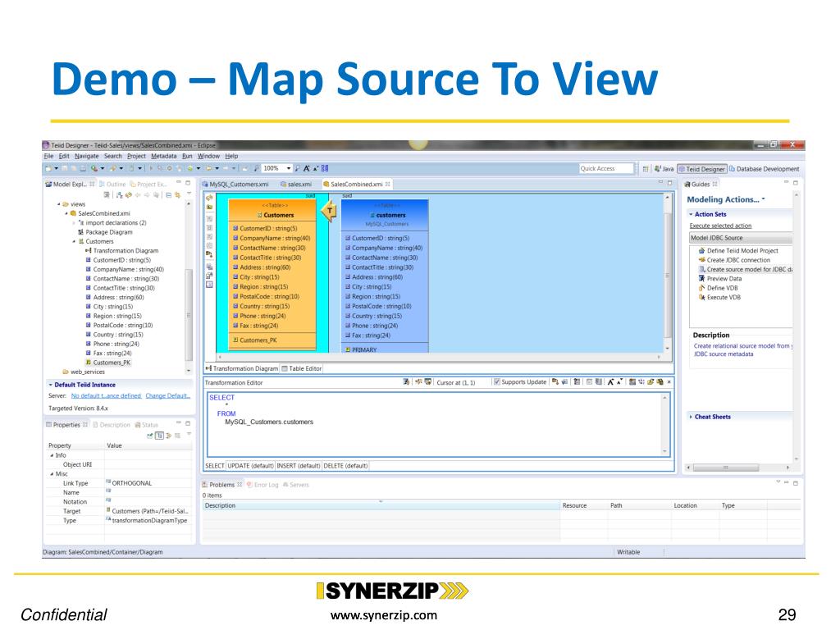The height and width of the screenshot is (630, 840).
Task: Click the Transformation Diagram icon in the explorer tree
Action: (x=89, y=250)
